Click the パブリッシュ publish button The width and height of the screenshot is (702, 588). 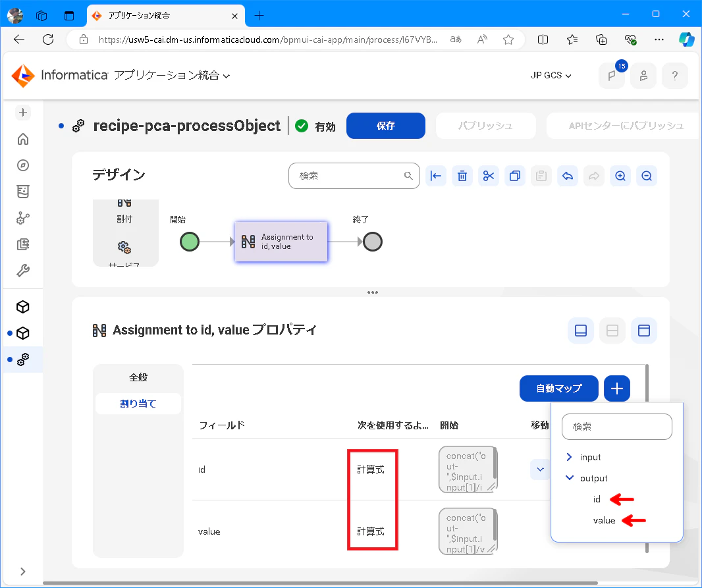coord(486,126)
